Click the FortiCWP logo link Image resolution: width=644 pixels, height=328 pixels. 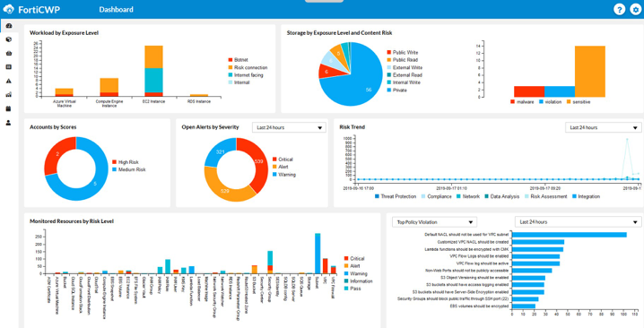coord(31,10)
